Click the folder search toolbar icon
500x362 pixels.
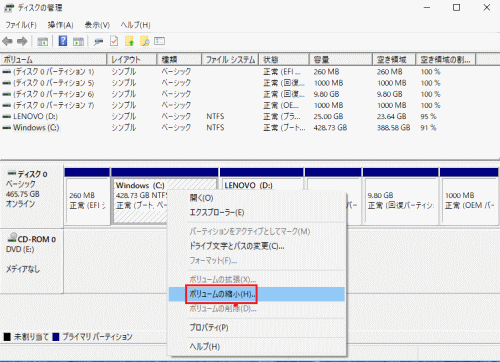(145, 41)
